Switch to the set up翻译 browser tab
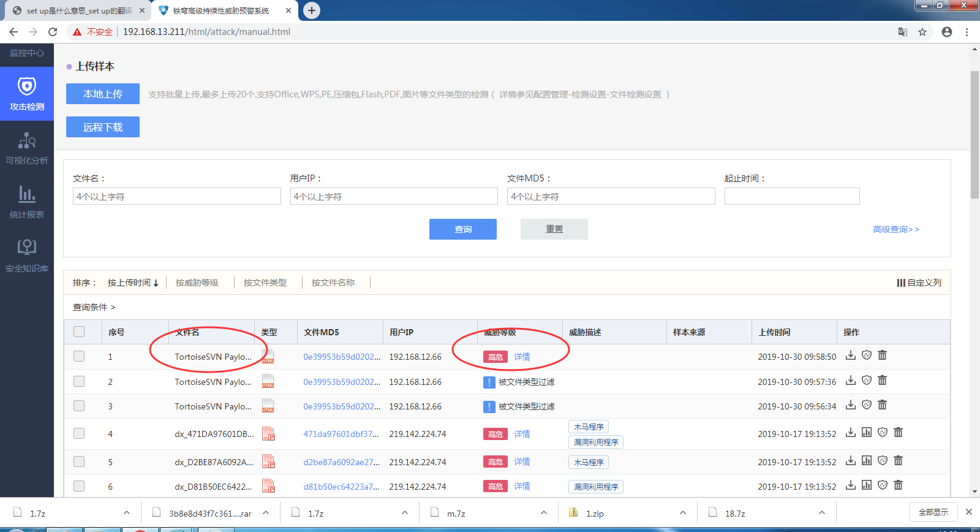Image resolution: width=980 pixels, height=532 pixels. tap(79, 10)
